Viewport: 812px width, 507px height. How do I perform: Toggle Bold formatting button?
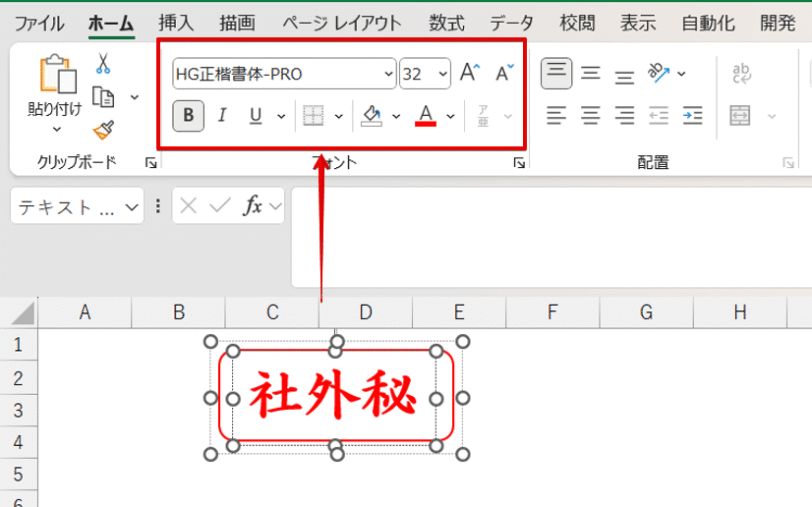188,115
